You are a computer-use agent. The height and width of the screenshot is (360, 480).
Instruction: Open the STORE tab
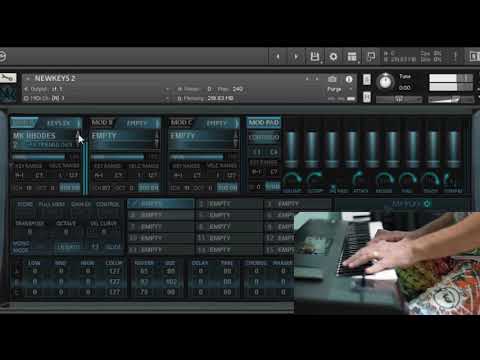(x=25, y=204)
